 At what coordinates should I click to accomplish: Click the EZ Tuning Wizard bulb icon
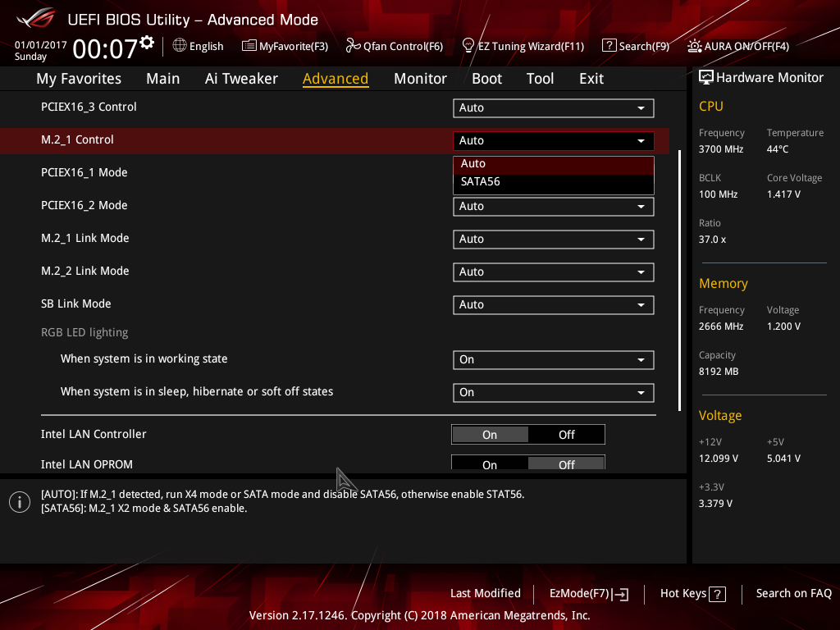[x=468, y=46]
